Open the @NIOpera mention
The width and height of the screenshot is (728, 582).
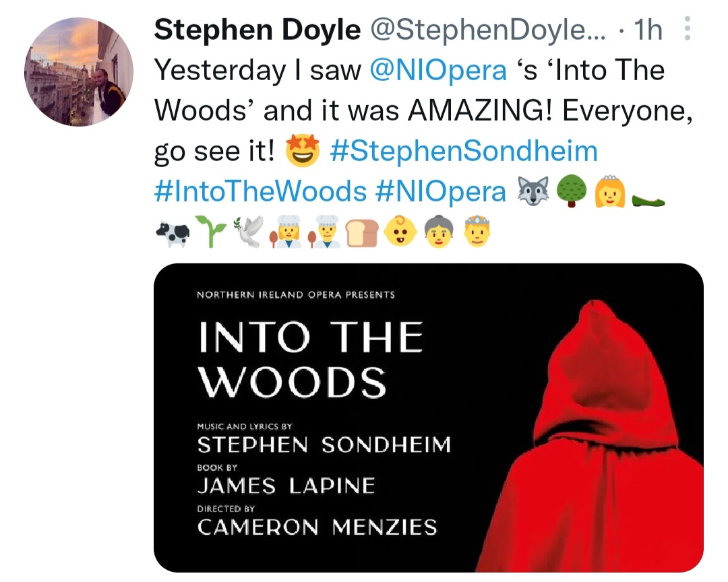pos(438,71)
